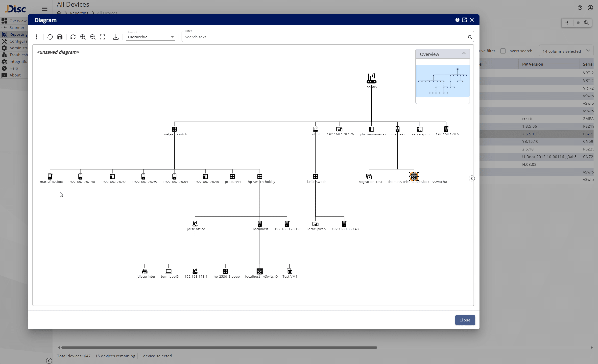Open the Hierarchic layout dropdown

click(151, 37)
